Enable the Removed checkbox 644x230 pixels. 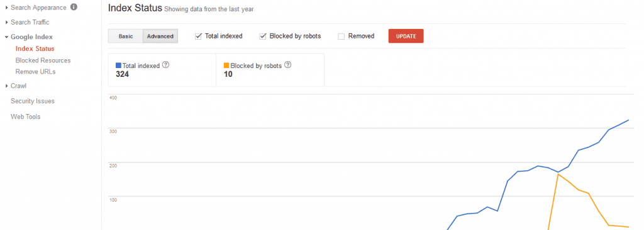341,36
